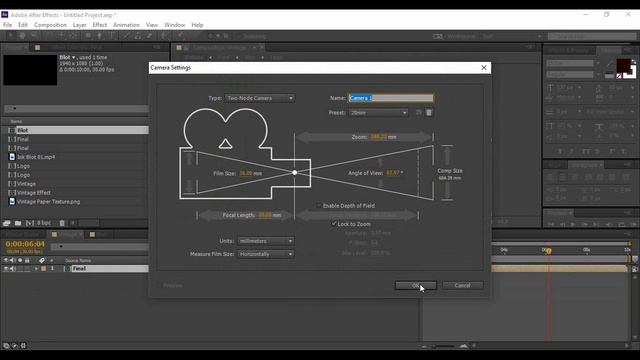Close the Camera Settings dialog with X
Image resolution: width=640 pixels, height=360 pixels.
tap(484, 68)
